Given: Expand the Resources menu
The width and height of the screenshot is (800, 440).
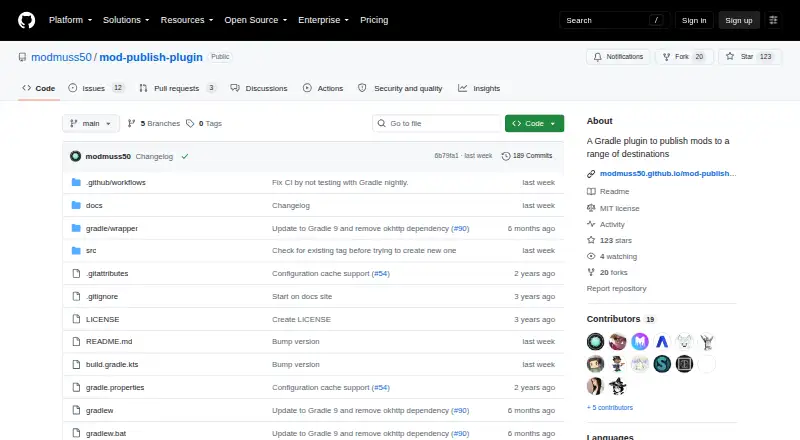Looking at the screenshot, I should pos(187,20).
